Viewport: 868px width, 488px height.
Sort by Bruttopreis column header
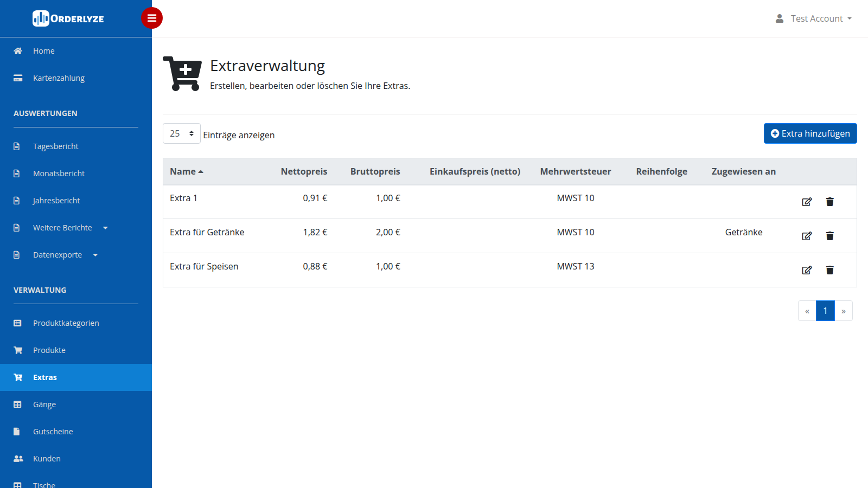pos(375,171)
